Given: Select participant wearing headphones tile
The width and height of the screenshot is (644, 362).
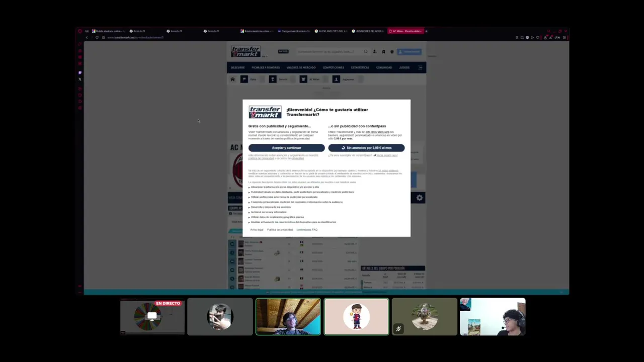Looking at the screenshot, I should pyautogui.click(x=493, y=317).
